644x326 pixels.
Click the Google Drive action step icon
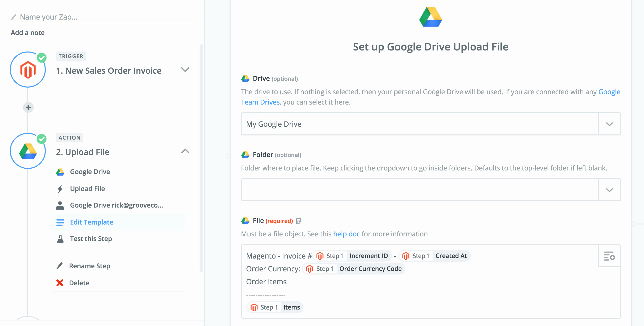28,151
